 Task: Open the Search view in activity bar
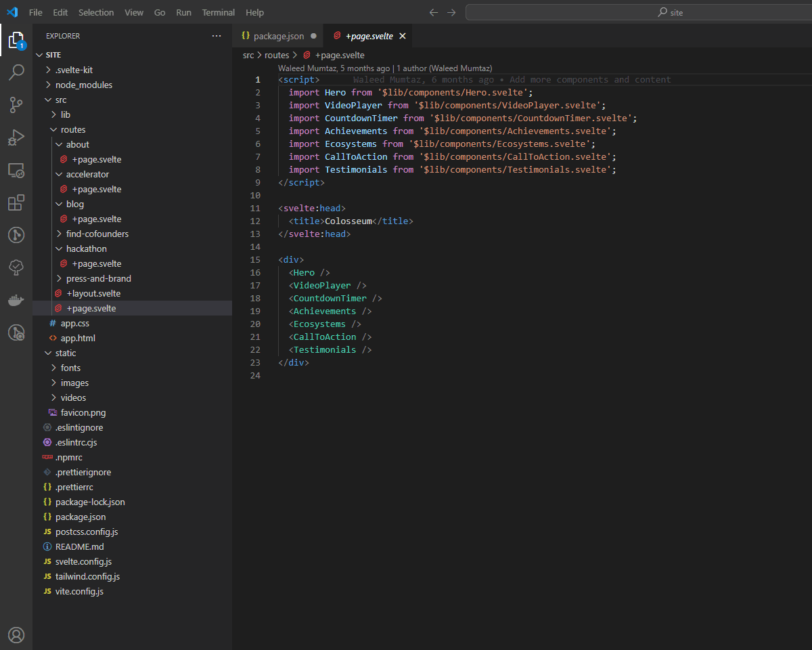click(x=16, y=72)
